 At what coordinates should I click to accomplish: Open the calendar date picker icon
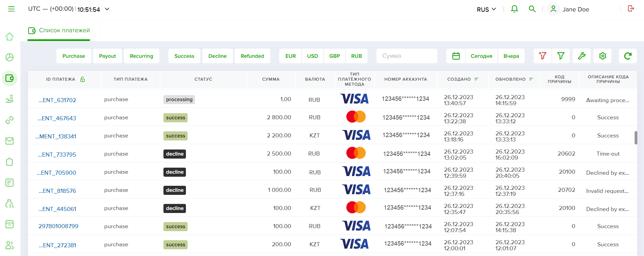[x=456, y=56]
